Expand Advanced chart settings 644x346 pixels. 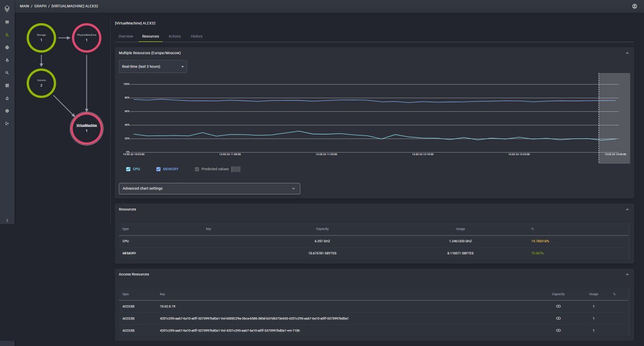[209, 188]
